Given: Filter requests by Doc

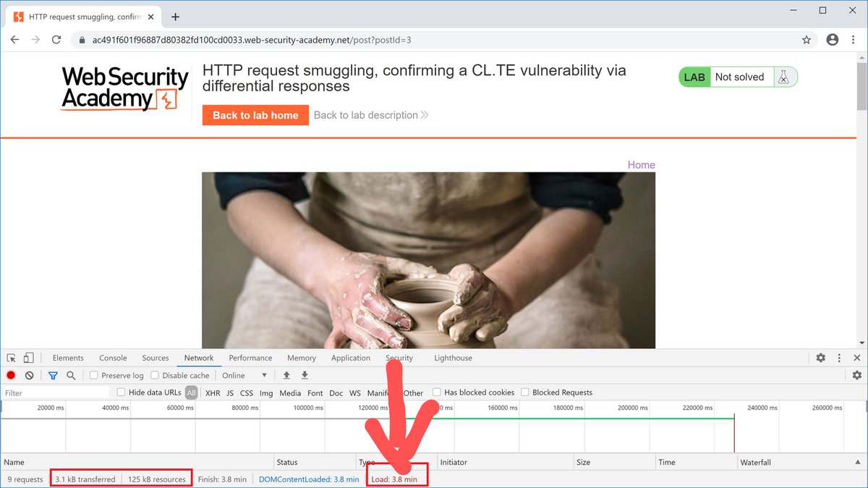Looking at the screenshot, I should tap(336, 393).
